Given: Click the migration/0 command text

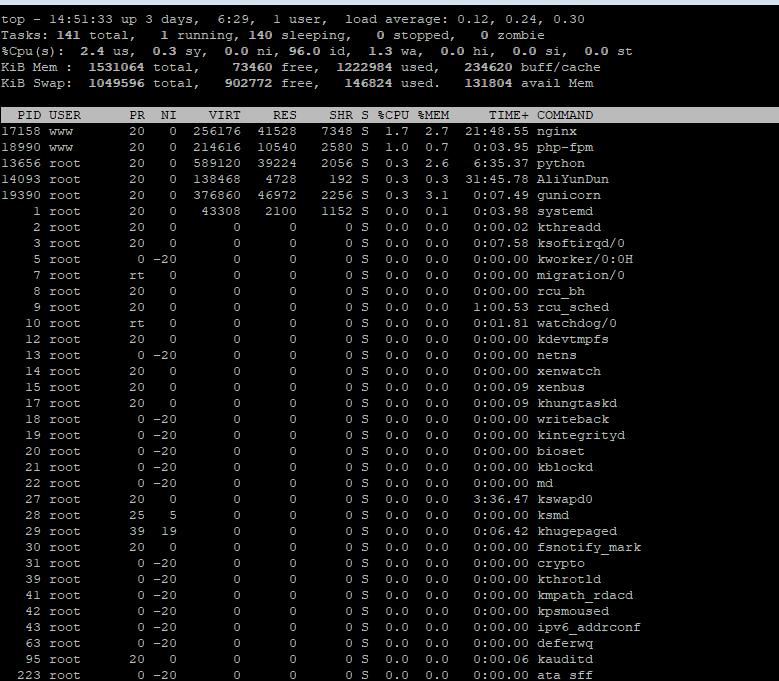Looking at the screenshot, I should coord(580,275).
